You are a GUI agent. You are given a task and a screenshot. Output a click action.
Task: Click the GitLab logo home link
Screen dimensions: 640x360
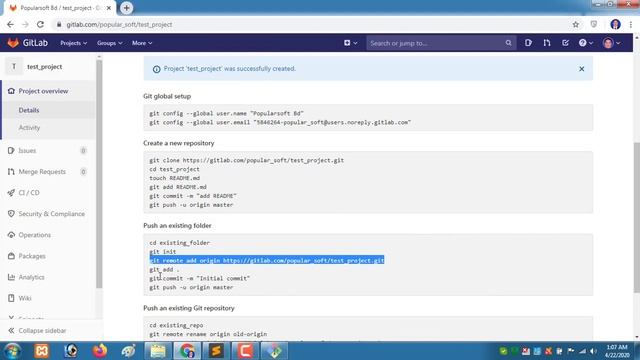coord(28,43)
